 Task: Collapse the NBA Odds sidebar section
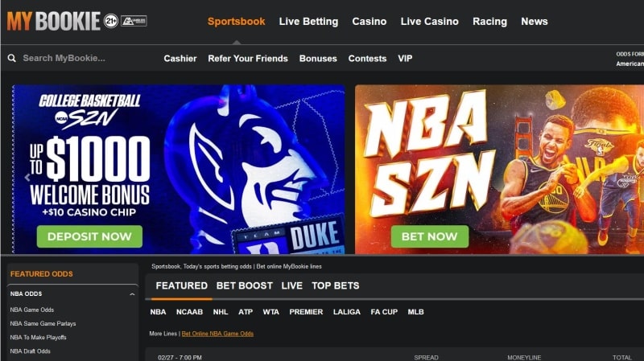point(132,294)
